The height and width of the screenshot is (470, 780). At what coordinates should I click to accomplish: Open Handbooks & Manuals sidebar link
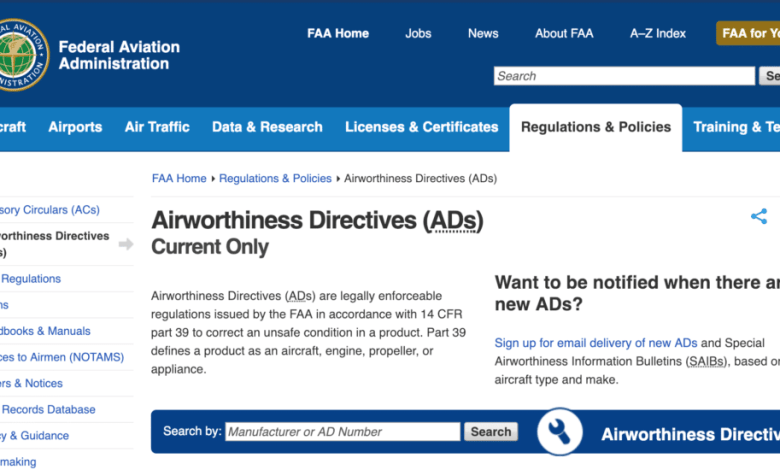45,331
